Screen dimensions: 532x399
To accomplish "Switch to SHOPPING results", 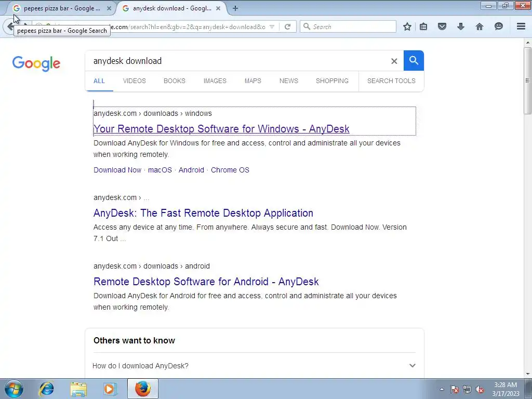I will (332, 81).
